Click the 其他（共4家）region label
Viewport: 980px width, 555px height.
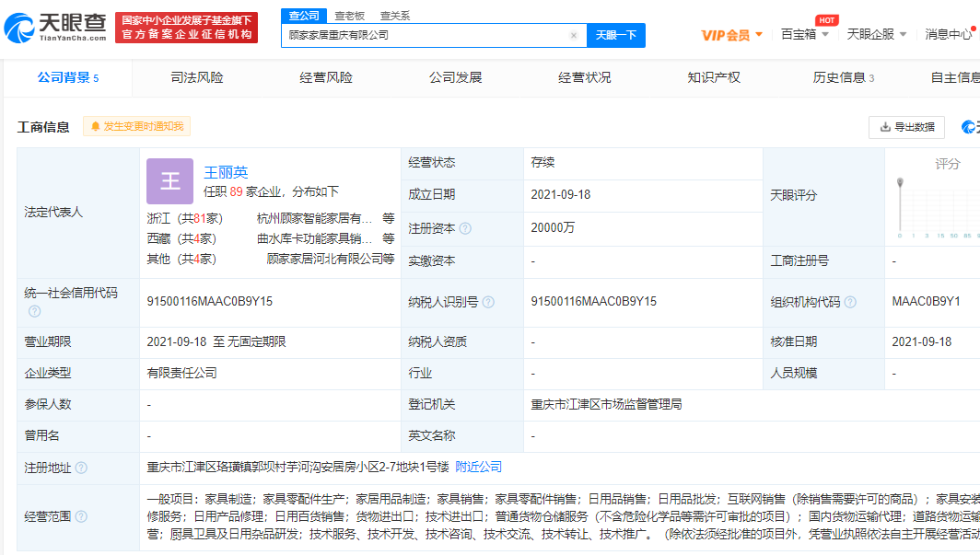coord(181,259)
